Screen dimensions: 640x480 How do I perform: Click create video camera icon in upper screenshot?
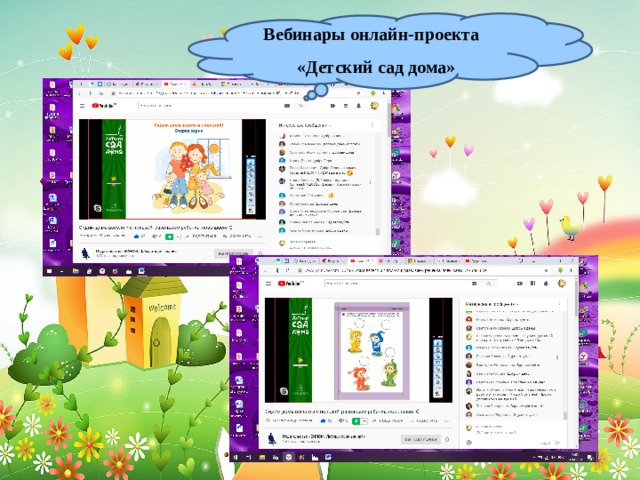click(333, 106)
